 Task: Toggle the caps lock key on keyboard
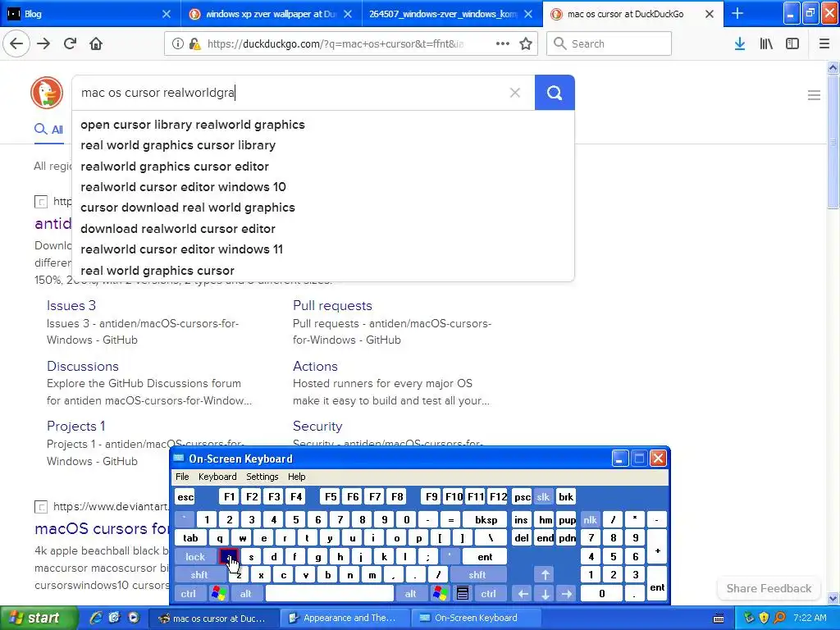[x=195, y=557]
